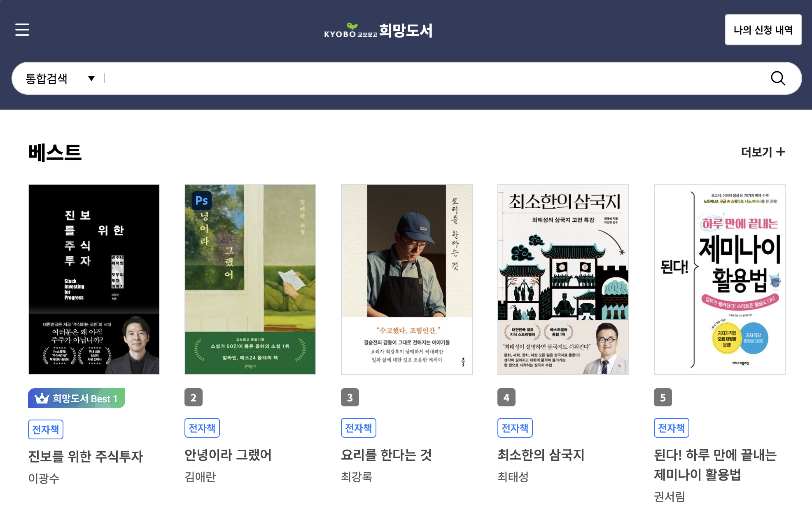812x516 pixels.
Task: Click the rank 5 number badge
Action: click(663, 398)
